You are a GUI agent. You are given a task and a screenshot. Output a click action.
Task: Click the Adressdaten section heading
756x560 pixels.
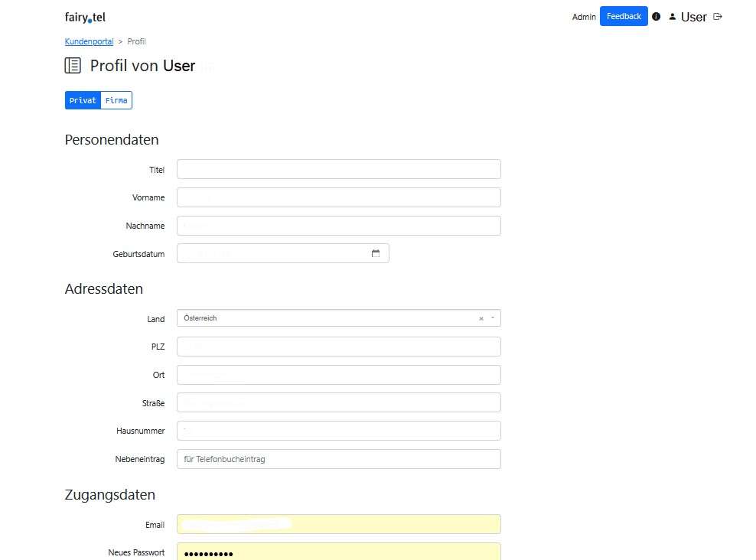pos(104,288)
